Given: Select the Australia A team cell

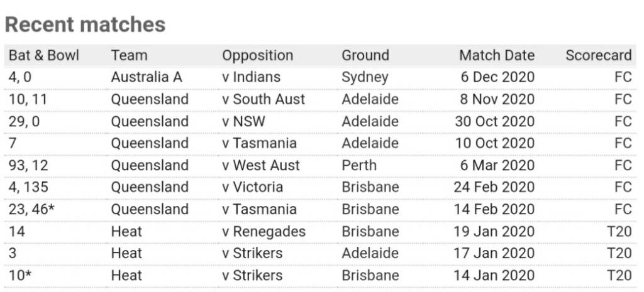Looking at the screenshot, I should [146, 77].
